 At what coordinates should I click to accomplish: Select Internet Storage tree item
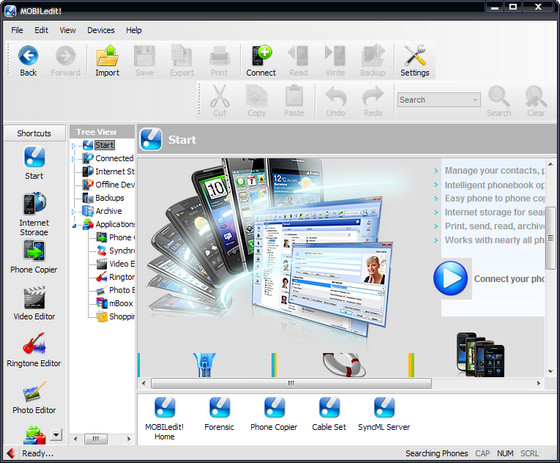[115, 171]
